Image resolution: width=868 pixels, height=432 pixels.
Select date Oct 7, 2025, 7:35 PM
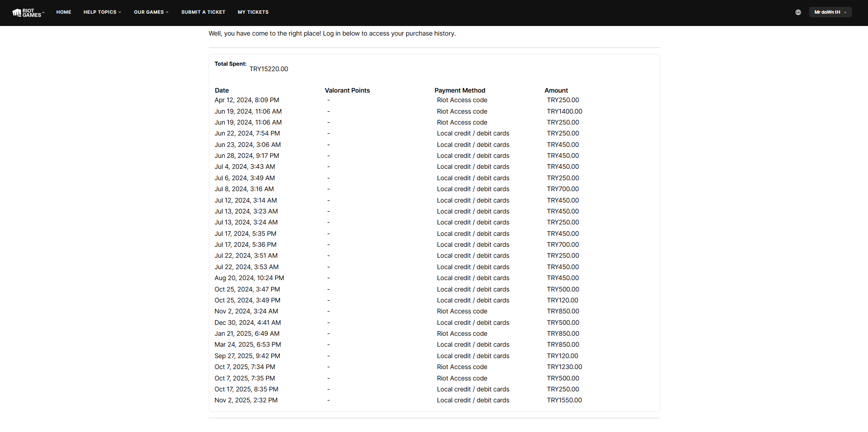(x=245, y=378)
